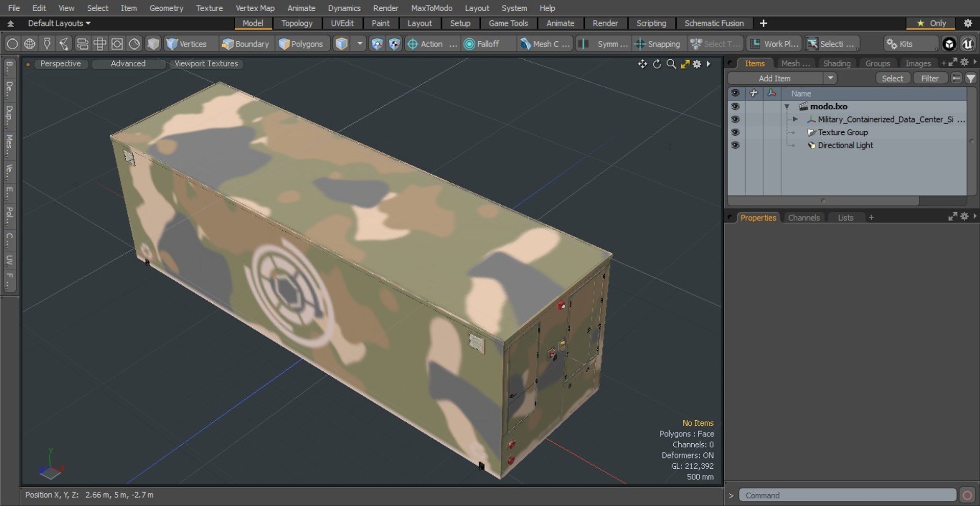
Task: Click the orange items-mode cube icon
Action: (x=341, y=44)
